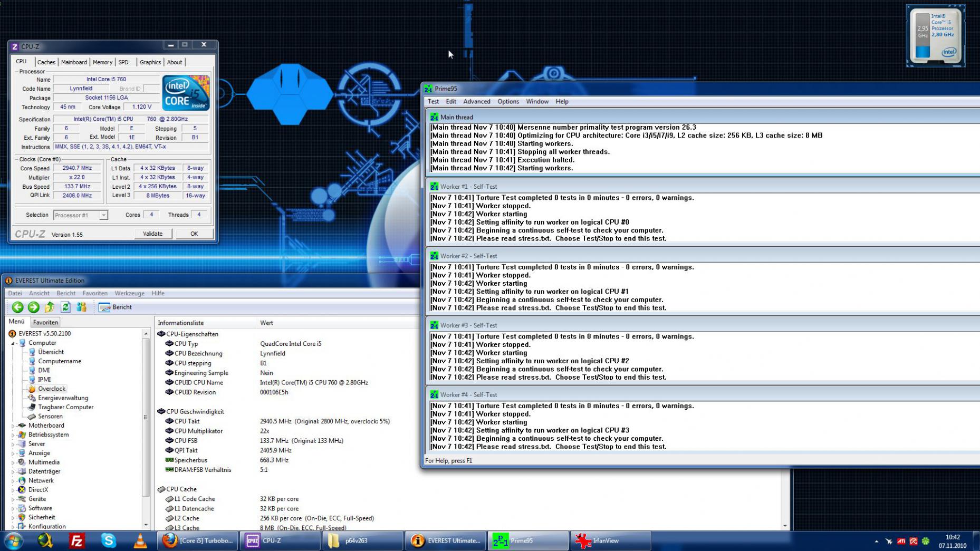Switch to the Caches tab in CPU-Z
Image resolution: width=980 pixels, height=551 pixels.
point(46,62)
